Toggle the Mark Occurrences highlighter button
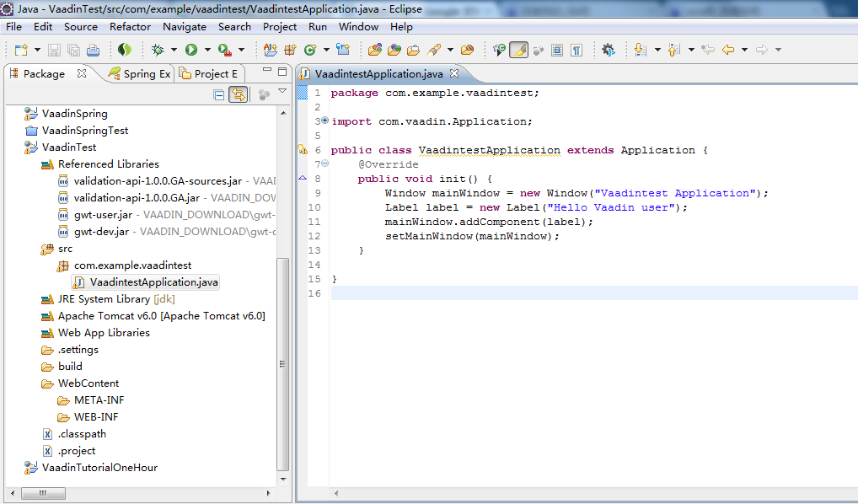This screenshot has height=504, width=858. click(x=518, y=50)
